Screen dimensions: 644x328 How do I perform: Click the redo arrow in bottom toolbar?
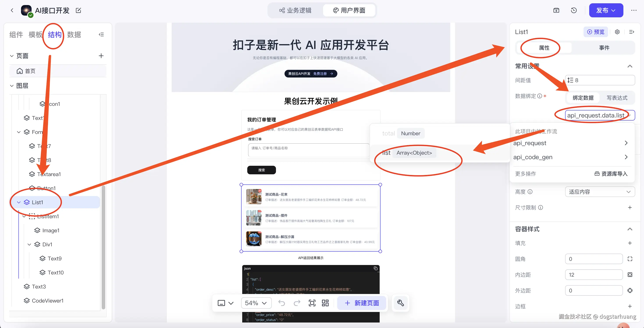tap(297, 303)
